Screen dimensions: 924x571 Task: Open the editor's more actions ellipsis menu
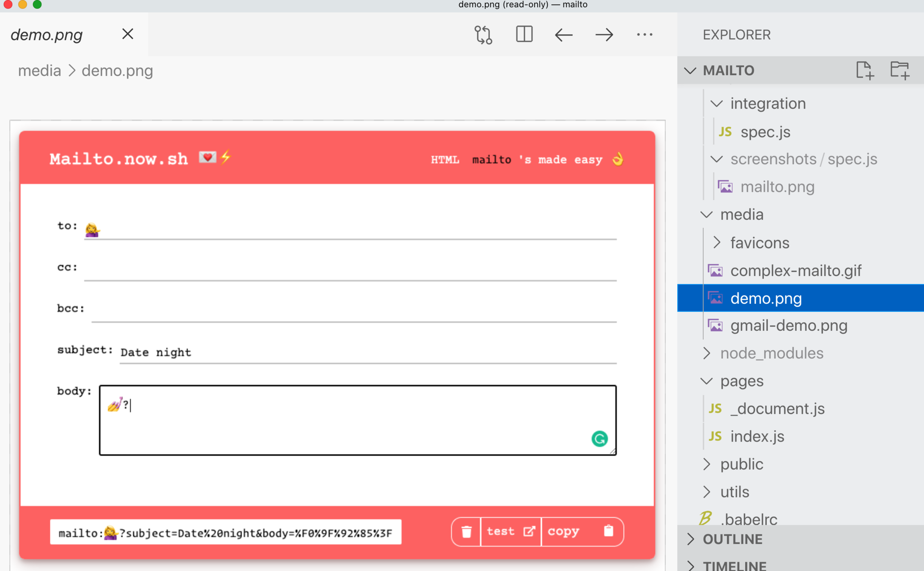point(644,35)
